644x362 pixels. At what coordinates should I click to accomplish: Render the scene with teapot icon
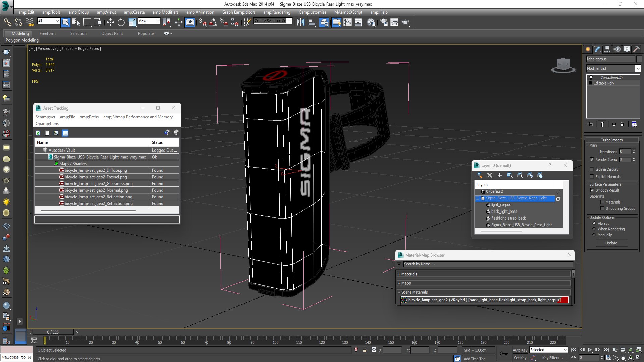pyautogui.click(x=405, y=22)
